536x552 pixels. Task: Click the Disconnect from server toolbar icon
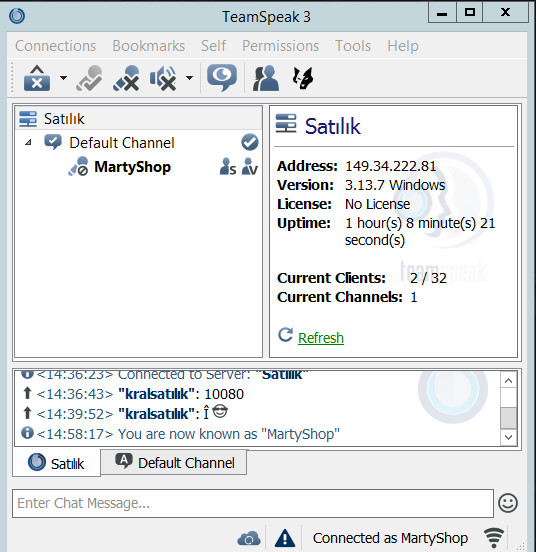37,78
